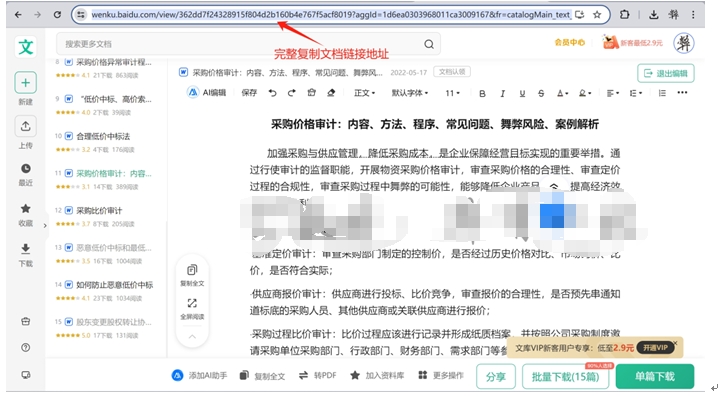Click the Baidu Wenku 文 logo

(25, 47)
